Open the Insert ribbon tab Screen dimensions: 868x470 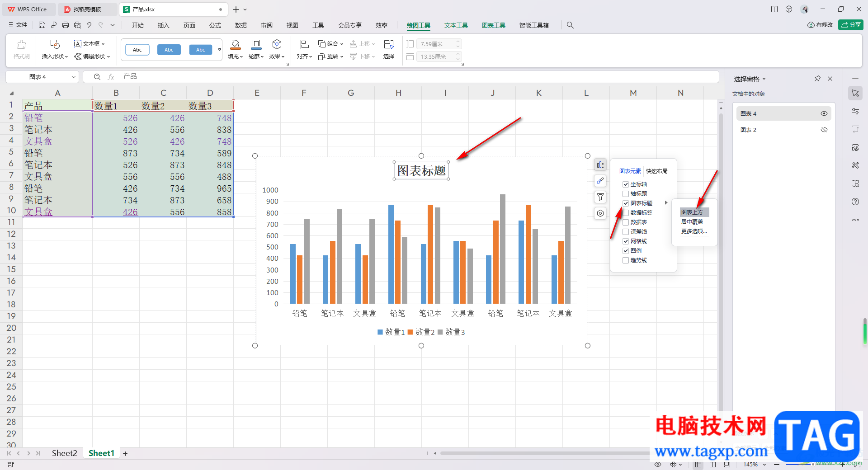point(163,25)
